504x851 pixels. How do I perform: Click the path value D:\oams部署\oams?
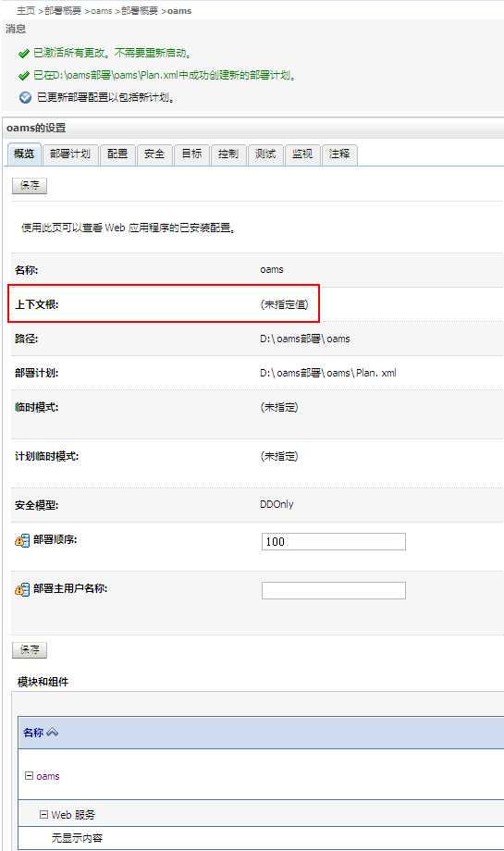pos(305,339)
